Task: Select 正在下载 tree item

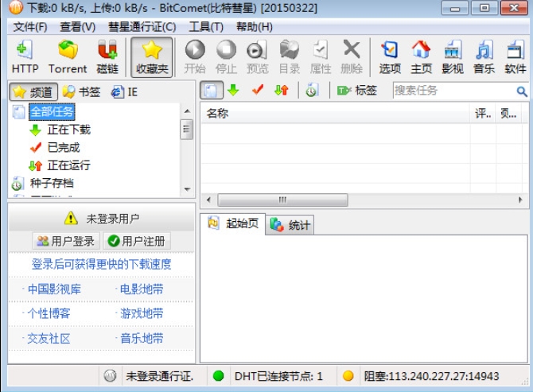Action: click(x=69, y=130)
